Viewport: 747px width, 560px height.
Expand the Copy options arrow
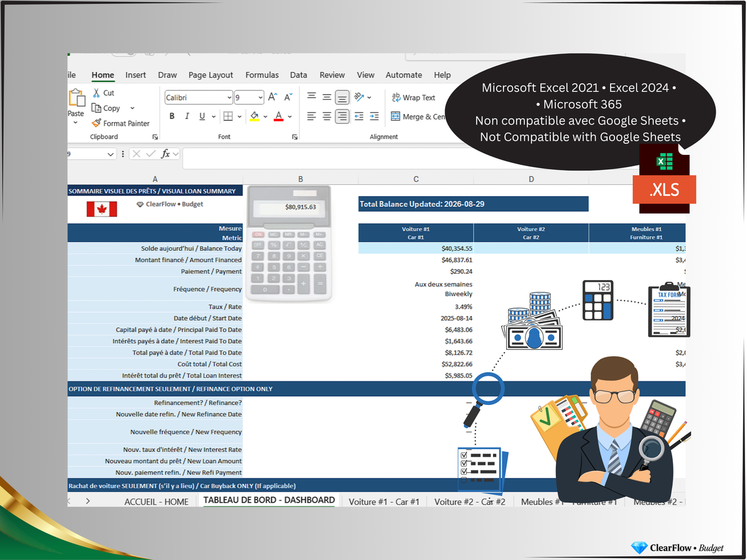coord(132,108)
